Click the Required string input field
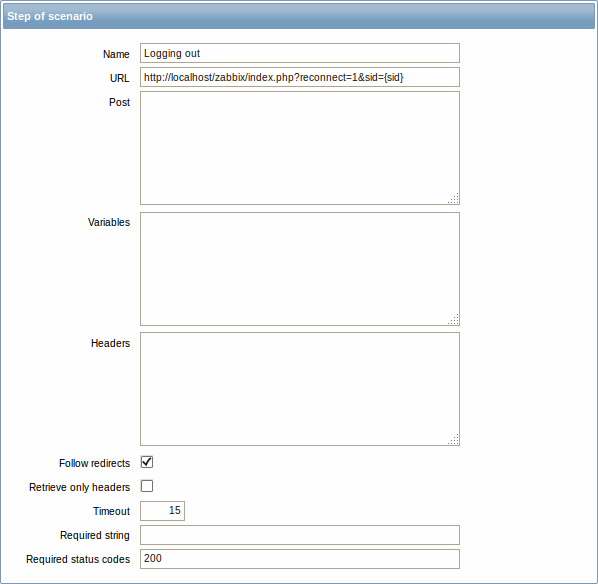This screenshot has width=598, height=584. [x=300, y=535]
